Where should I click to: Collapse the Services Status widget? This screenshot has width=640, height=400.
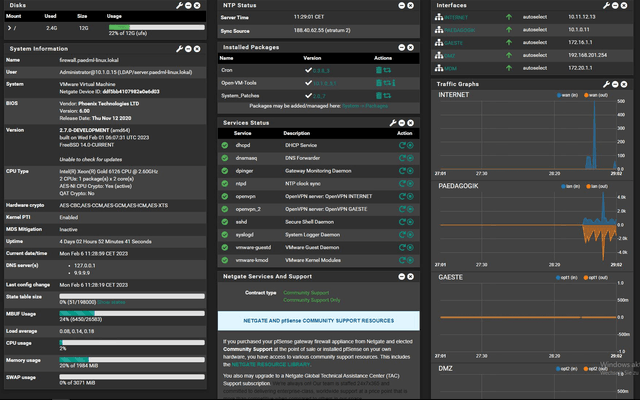(402, 122)
